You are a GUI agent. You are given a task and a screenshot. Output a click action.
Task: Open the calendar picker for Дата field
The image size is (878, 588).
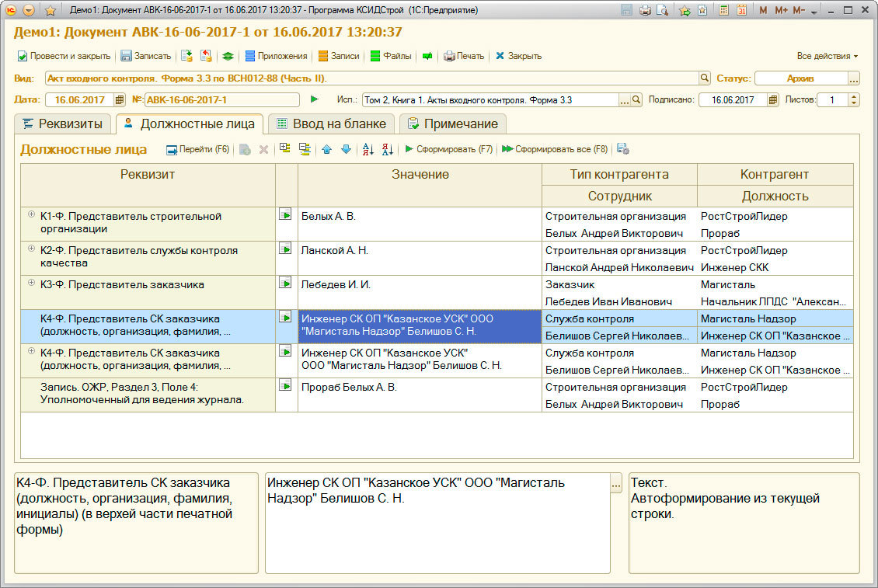[x=119, y=99]
